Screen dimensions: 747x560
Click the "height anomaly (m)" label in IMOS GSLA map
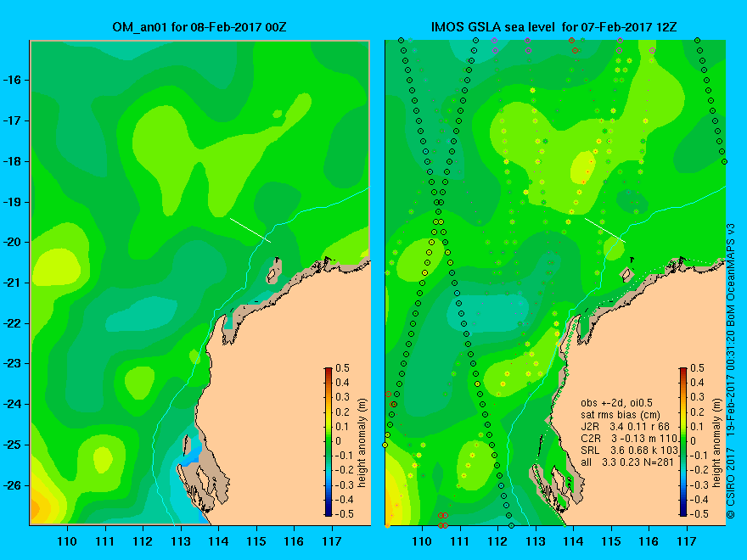pos(717,443)
